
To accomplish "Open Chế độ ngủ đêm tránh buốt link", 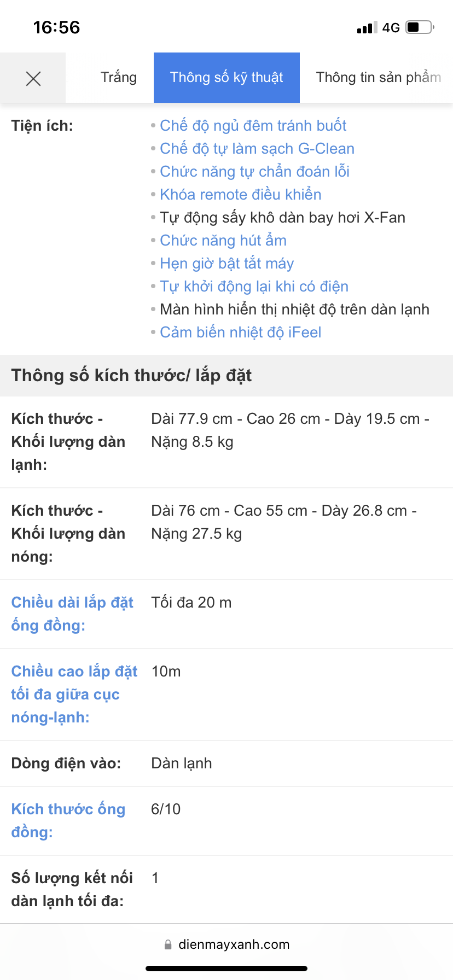I will pyautogui.click(x=253, y=126).
